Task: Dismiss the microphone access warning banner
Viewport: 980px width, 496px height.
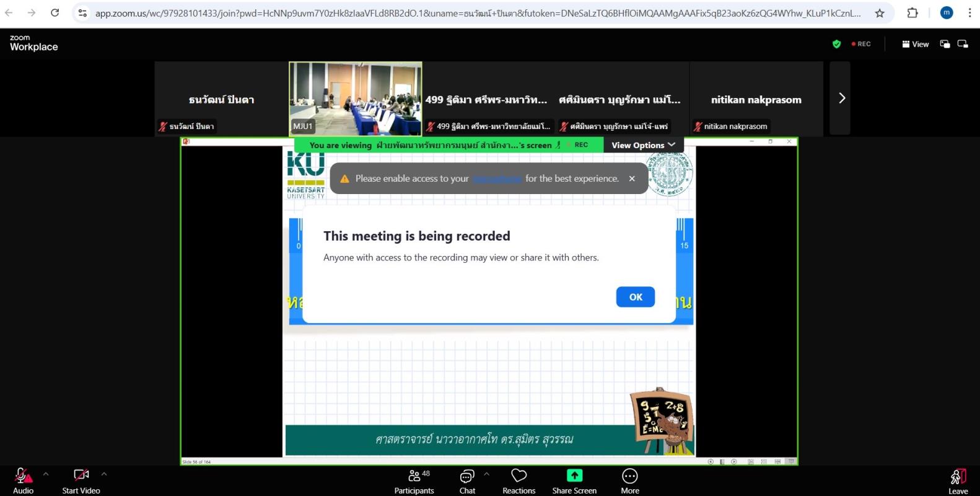Action: coord(632,179)
